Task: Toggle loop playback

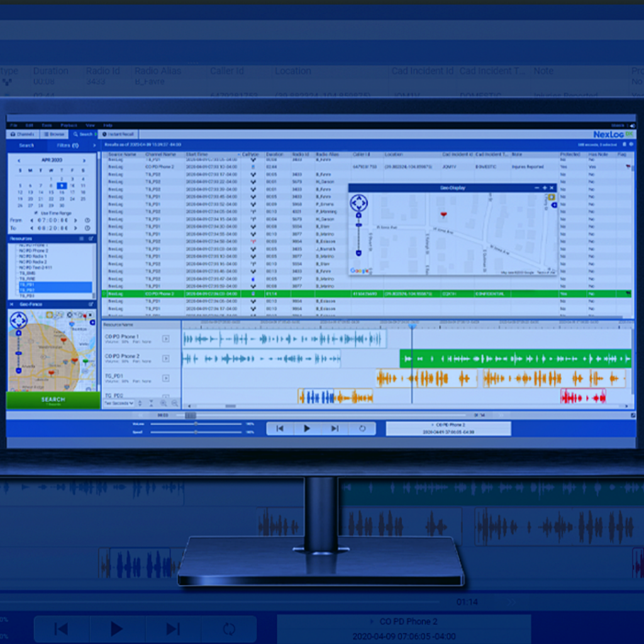Action: point(362,428)
